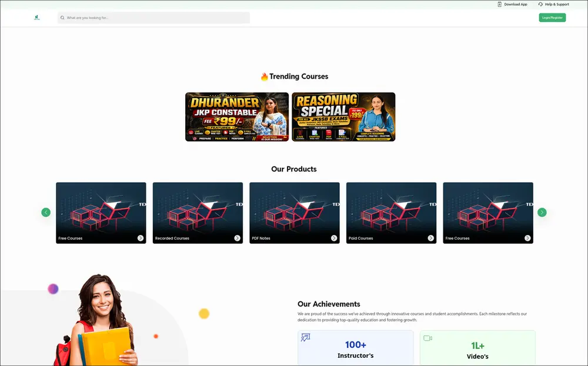Click the '1L+' videos count
Image resolution: width=588 pixels, height=366 pixels.
(x=477, y=346)
